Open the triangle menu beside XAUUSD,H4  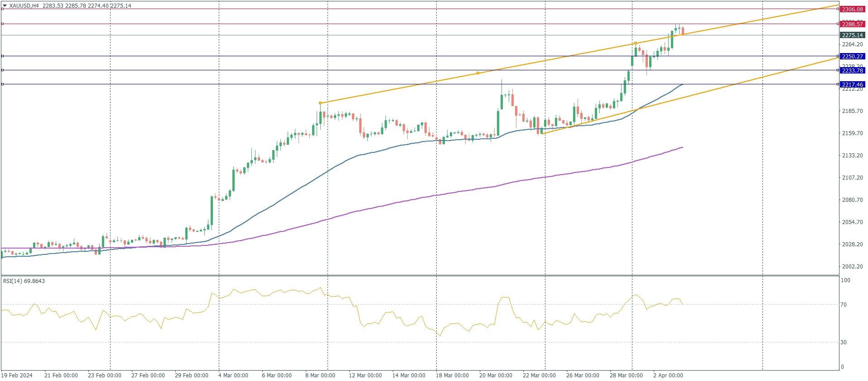click(5, 6)
